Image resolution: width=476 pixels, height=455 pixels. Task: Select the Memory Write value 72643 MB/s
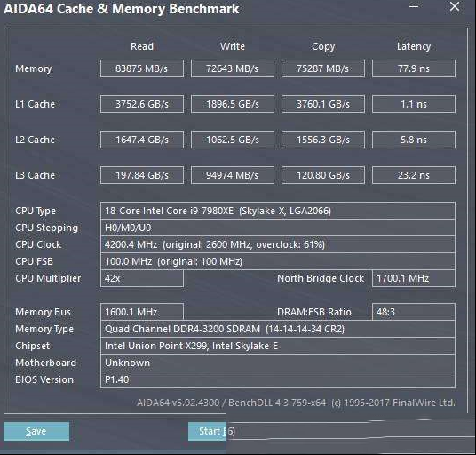pyautogui.click(x=233, y=68)
